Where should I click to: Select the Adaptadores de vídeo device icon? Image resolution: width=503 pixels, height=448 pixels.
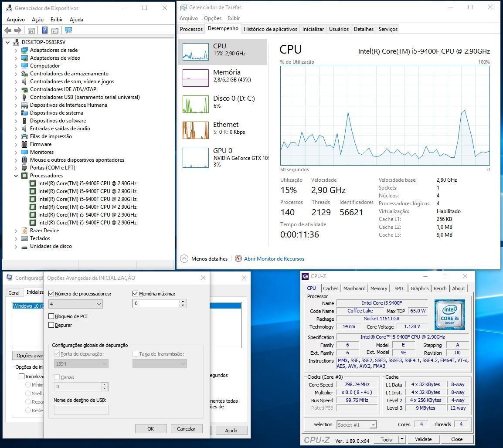[24, 58]
